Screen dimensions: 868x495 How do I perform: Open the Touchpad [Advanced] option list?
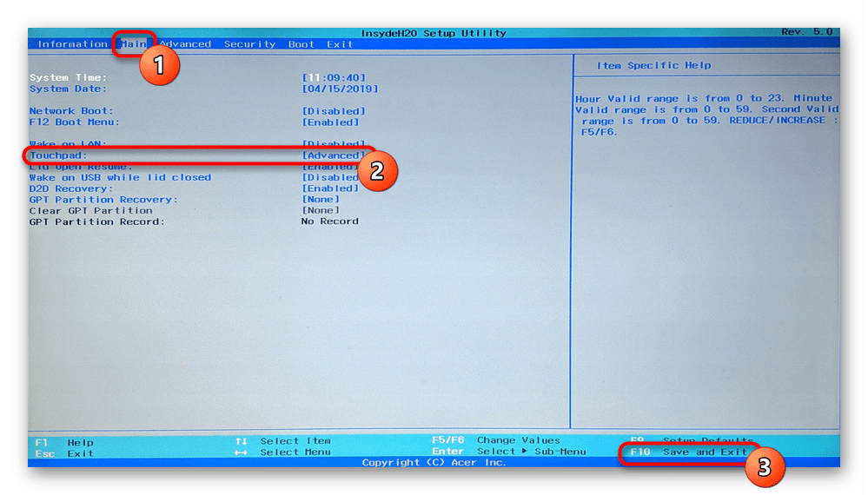coord(333,155)
